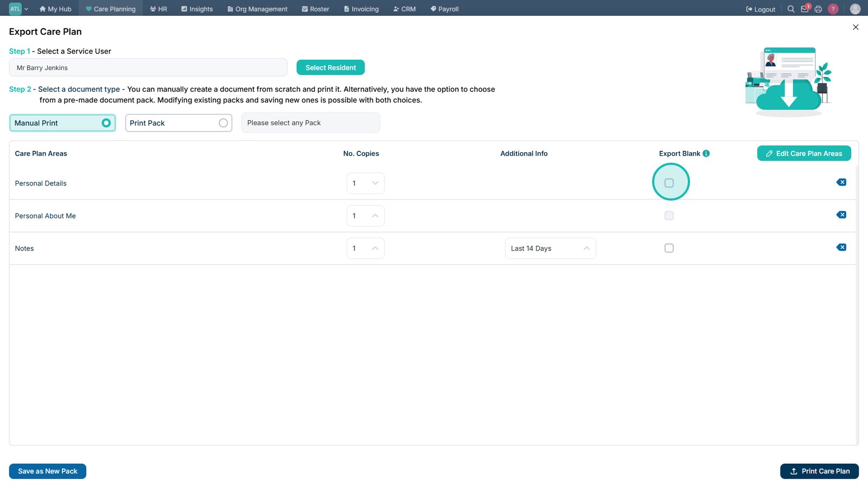Open No. Copies dropdown for Personal About Me
This screenshot has height=488, width=868.
(x=366, y=216)
